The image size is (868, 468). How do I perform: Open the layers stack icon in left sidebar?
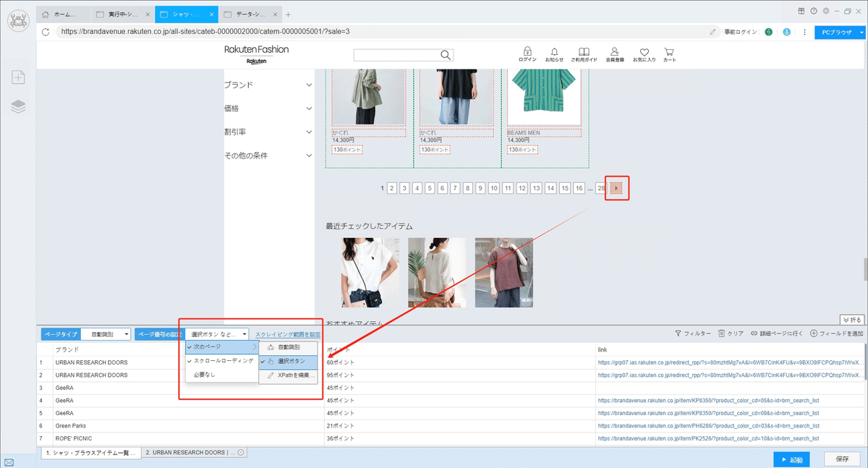(x=18, y=106)
